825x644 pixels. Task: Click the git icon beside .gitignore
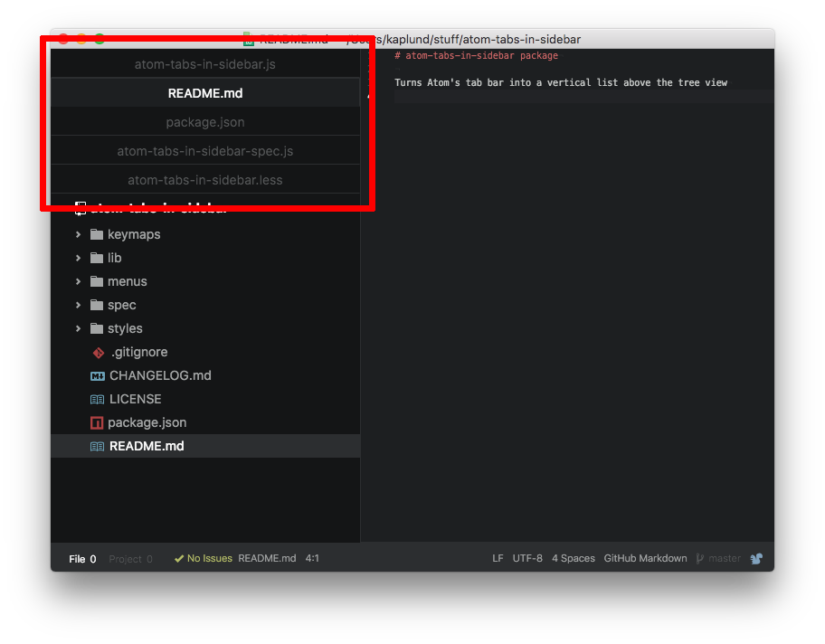[99, 353]
